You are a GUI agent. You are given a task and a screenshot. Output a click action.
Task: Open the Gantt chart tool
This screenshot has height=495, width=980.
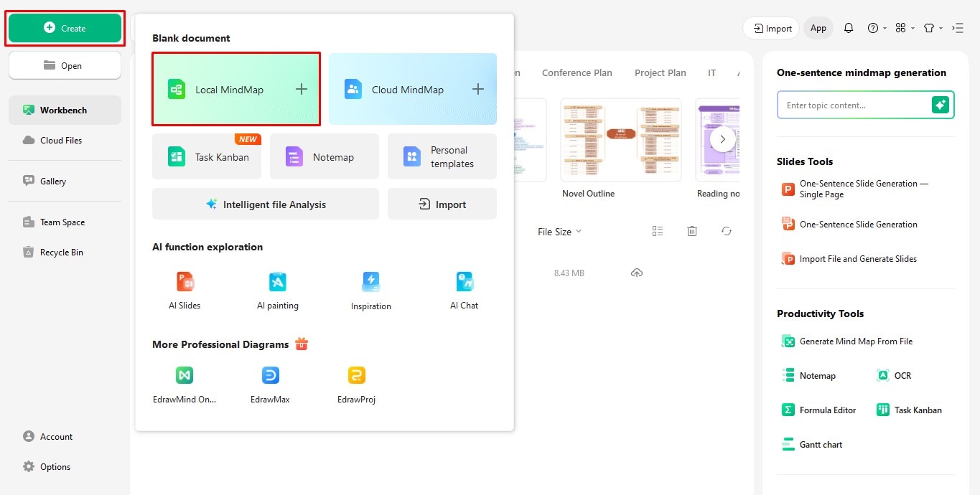tap(812, 444)
